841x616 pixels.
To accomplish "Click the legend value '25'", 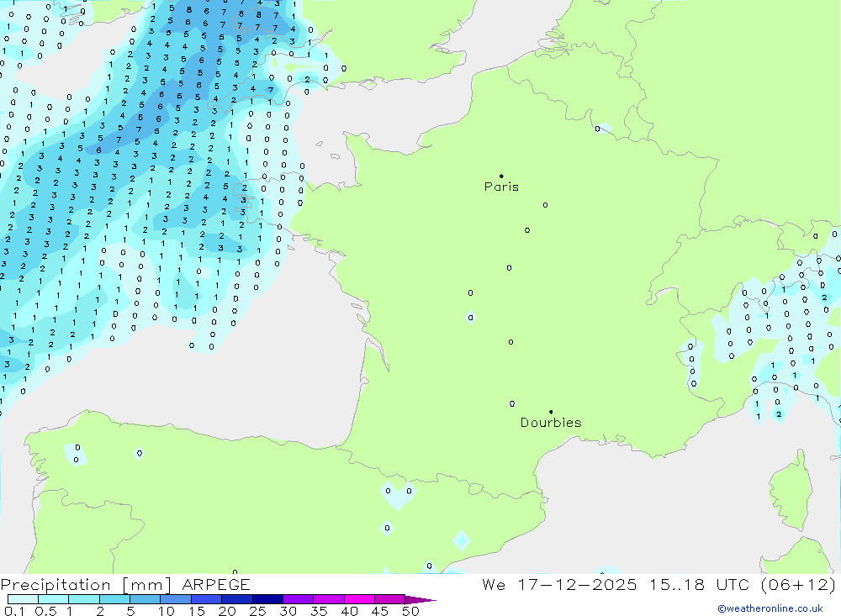I will point(257,611).
